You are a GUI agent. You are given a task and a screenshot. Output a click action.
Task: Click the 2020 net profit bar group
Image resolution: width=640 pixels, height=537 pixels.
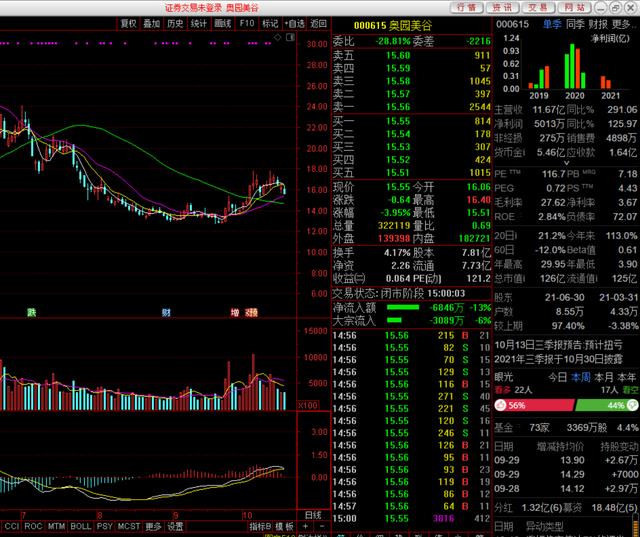pyautogui.click(x=575, y=67)
